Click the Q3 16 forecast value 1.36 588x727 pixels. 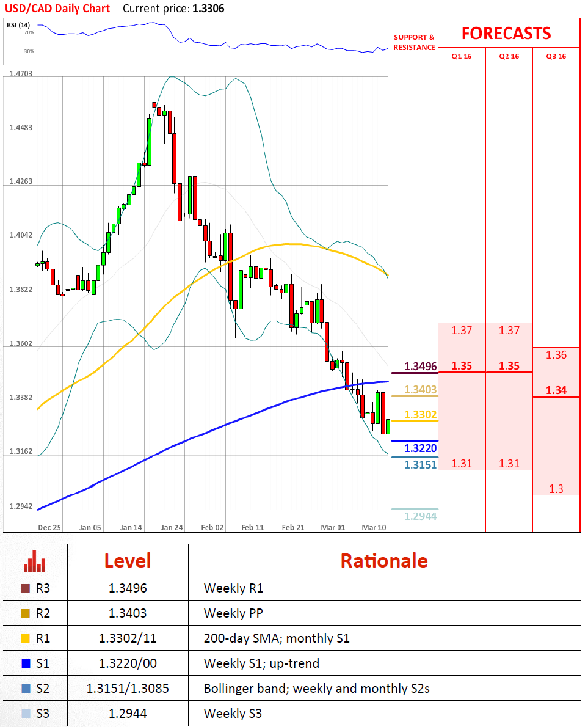click(x=556, y=355)
